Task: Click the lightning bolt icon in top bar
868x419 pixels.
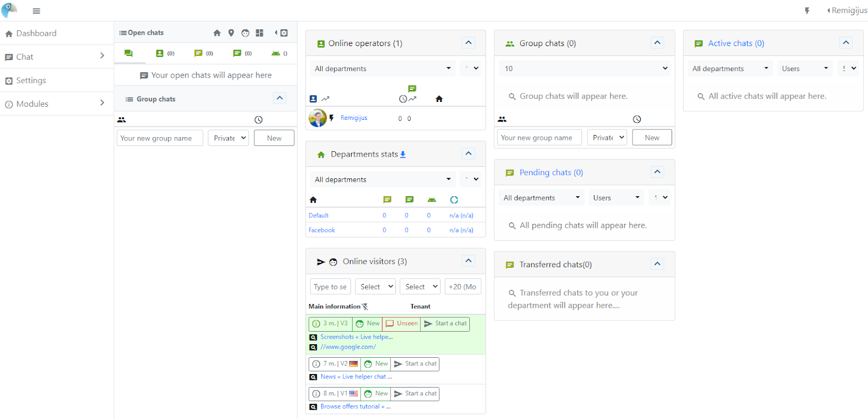Action: [807, 11]
